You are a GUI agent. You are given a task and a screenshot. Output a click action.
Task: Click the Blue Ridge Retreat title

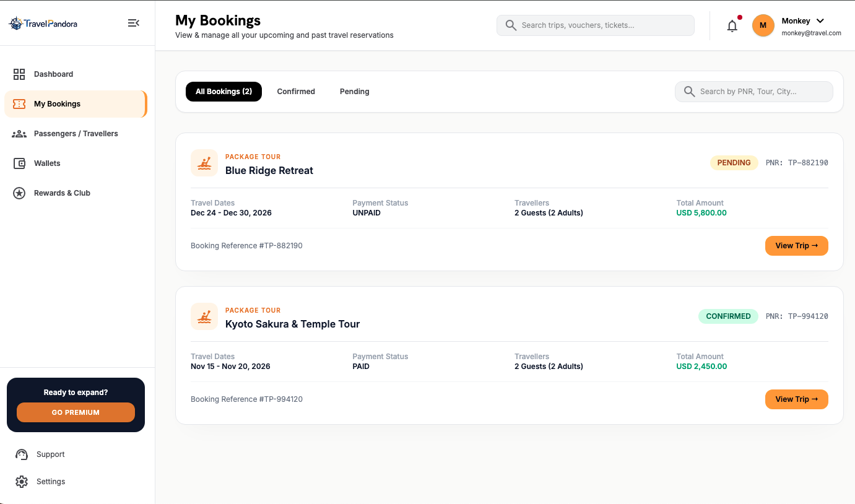pos(269,171)
